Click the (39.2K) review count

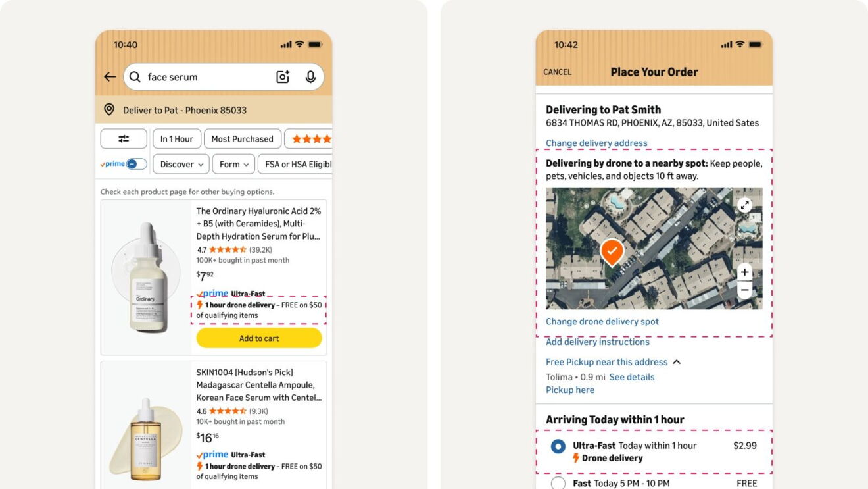pos(260,249)
